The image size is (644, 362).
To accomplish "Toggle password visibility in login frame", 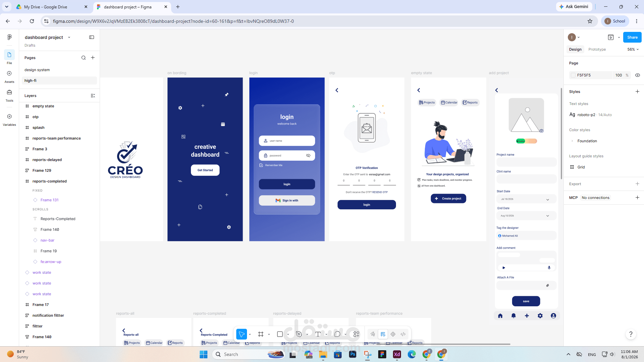I will coord(308,156).
